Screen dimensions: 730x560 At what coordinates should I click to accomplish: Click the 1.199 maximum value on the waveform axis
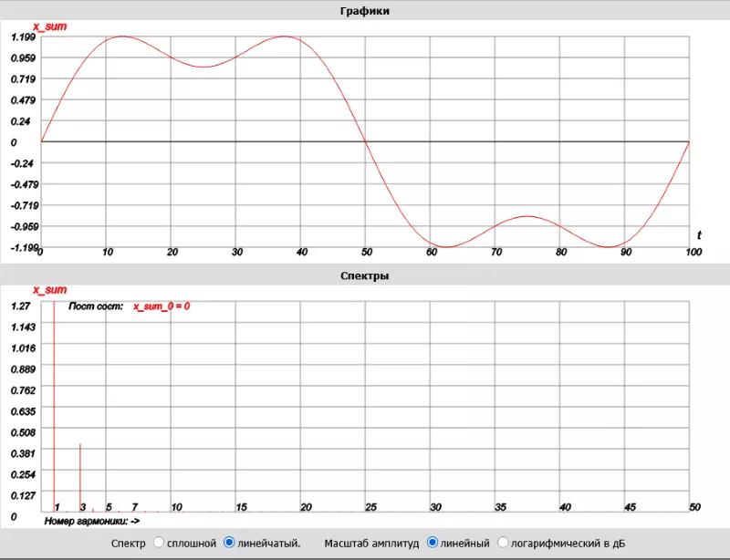coord(23,37)
